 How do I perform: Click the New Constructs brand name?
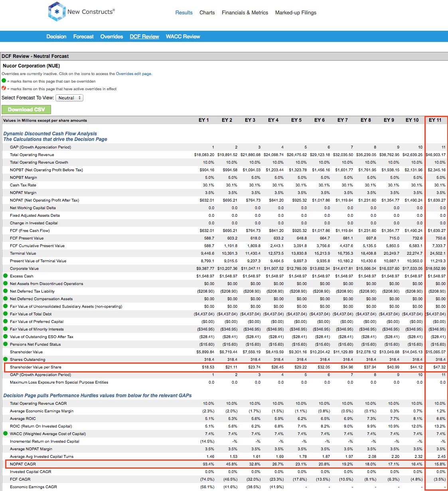point(91,12)
